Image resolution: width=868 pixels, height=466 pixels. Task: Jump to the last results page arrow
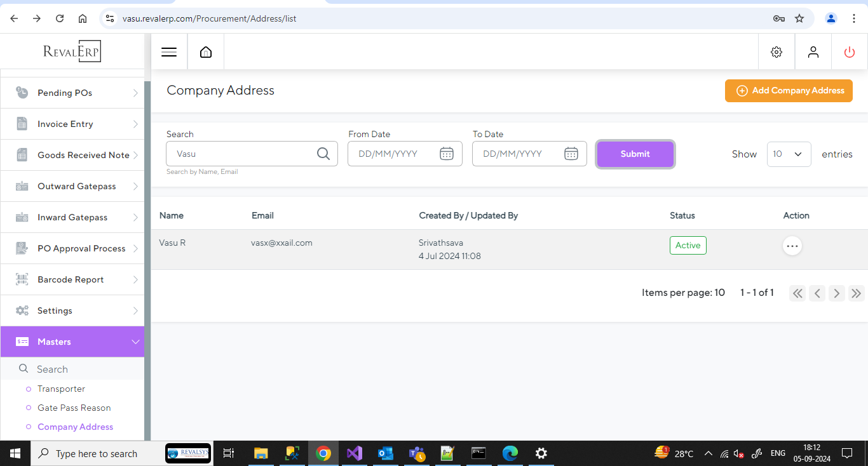(x=856, y=293)
